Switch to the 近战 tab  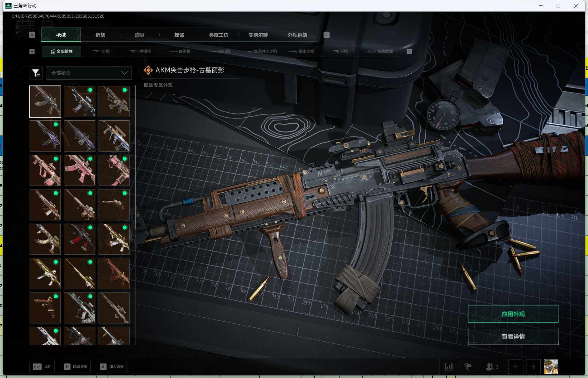100,35
